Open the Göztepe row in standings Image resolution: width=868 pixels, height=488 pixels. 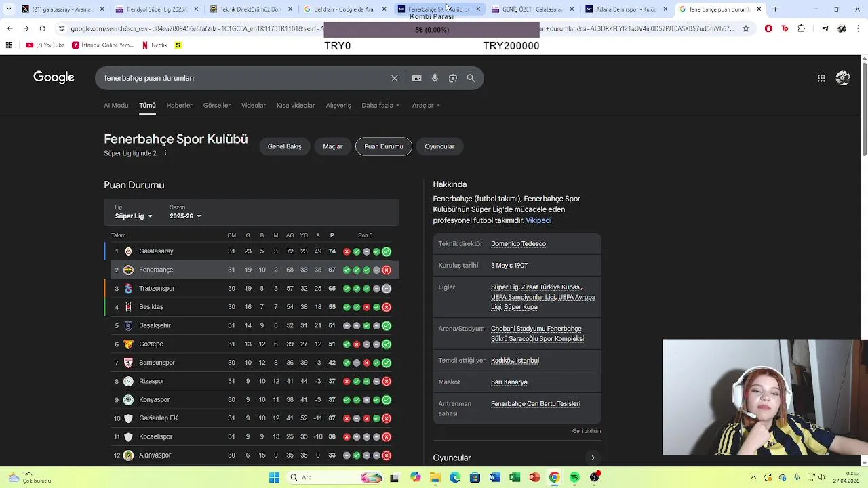(x=251, y=344)
